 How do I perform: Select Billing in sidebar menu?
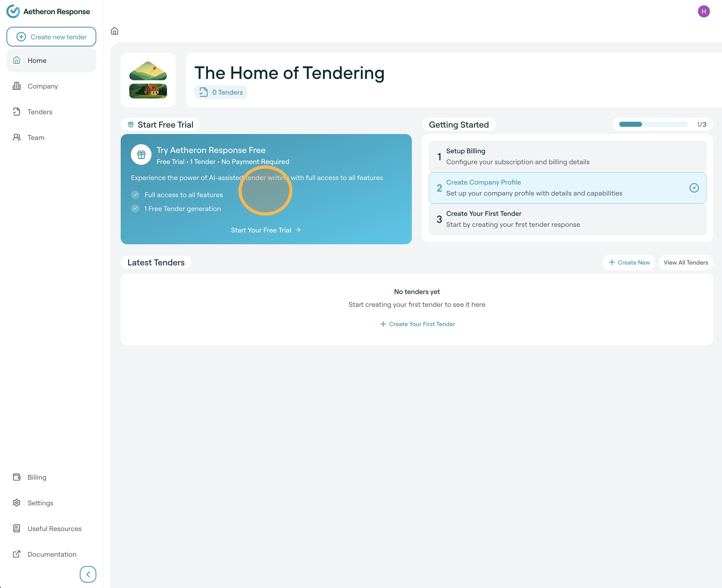click(x=37, y=477)
